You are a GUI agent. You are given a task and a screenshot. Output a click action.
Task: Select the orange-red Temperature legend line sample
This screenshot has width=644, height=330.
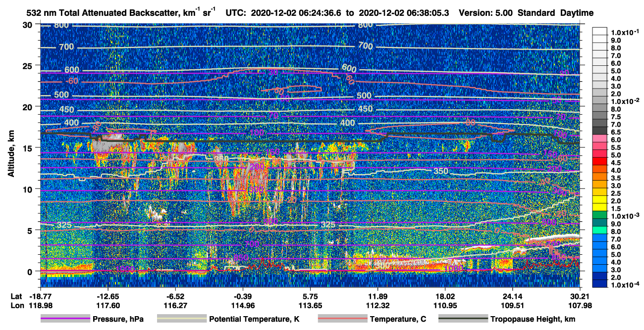(x=342, y=319)
